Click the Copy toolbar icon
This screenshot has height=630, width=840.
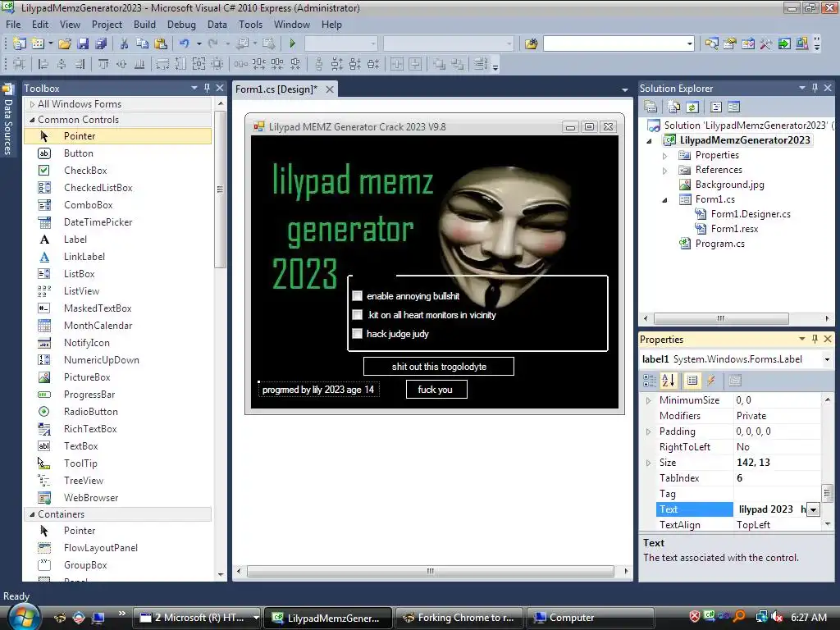[x=142, y=43]
